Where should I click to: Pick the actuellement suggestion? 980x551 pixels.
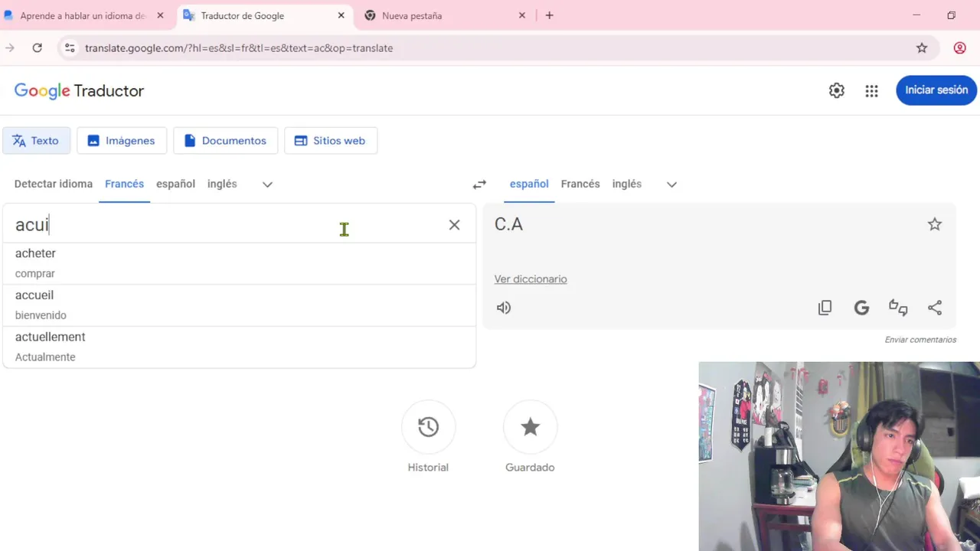(239, 347)
